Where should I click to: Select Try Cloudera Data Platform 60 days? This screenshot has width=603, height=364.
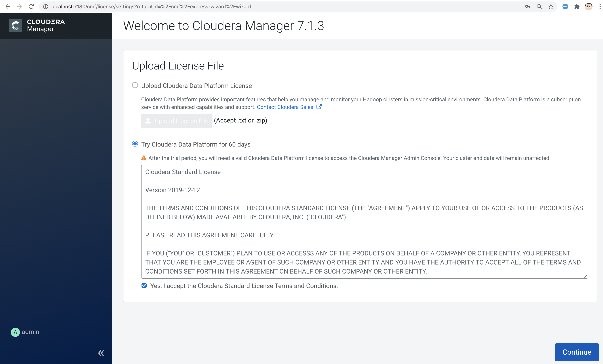pos(135,144)
